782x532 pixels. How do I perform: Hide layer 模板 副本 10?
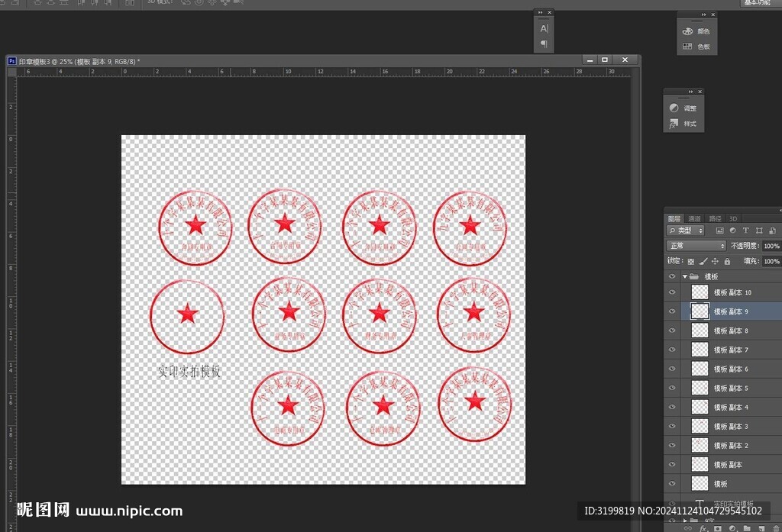pyautogui.click(x=672, y=292)
